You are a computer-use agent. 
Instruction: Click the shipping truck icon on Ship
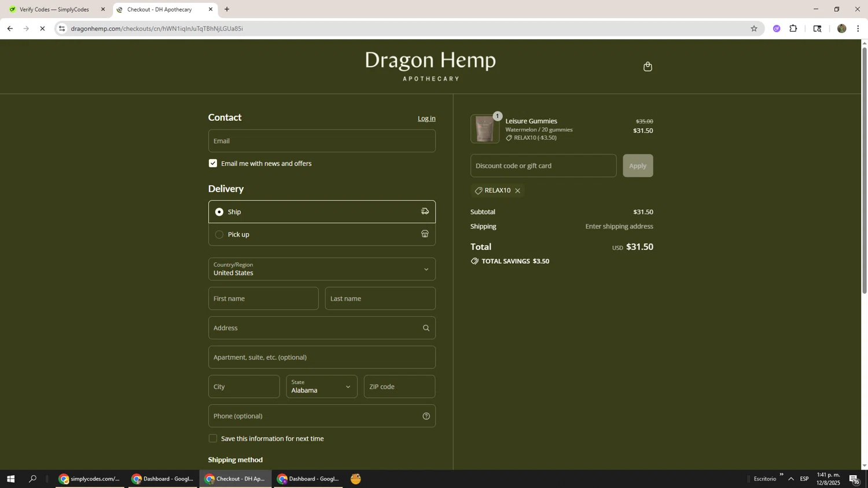click(425, 212)
